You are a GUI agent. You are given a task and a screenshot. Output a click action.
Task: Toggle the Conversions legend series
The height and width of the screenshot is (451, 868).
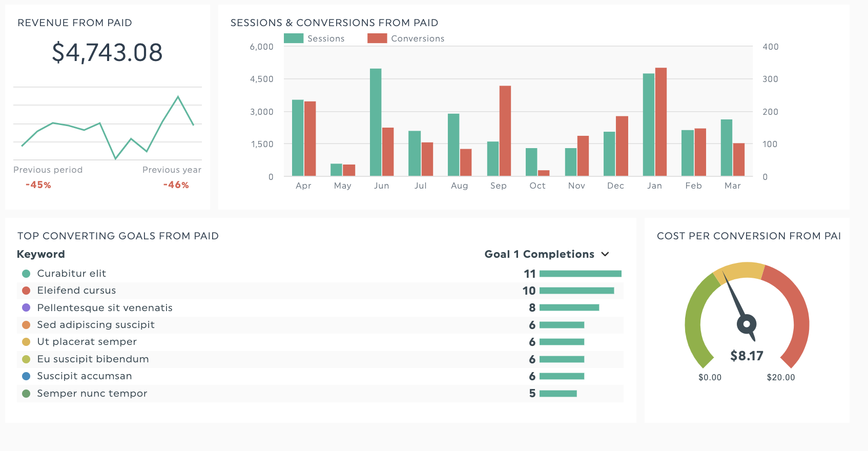point(405,38)
